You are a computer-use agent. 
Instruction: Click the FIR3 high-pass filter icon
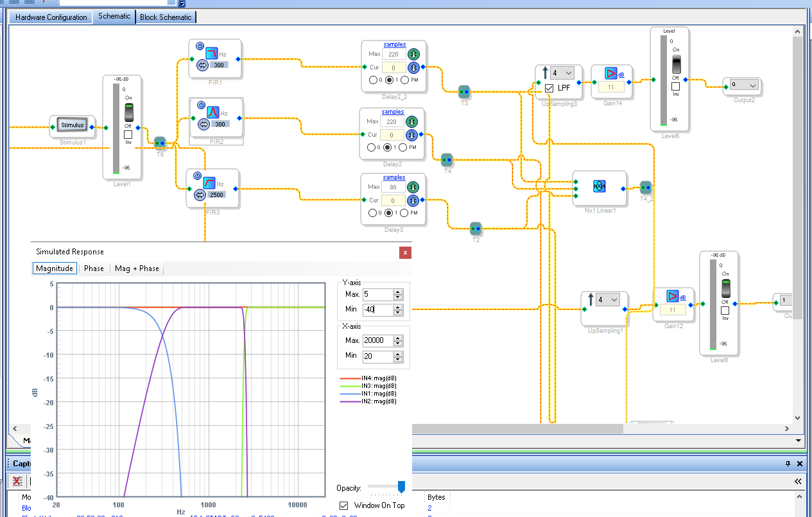pos(210,182)
